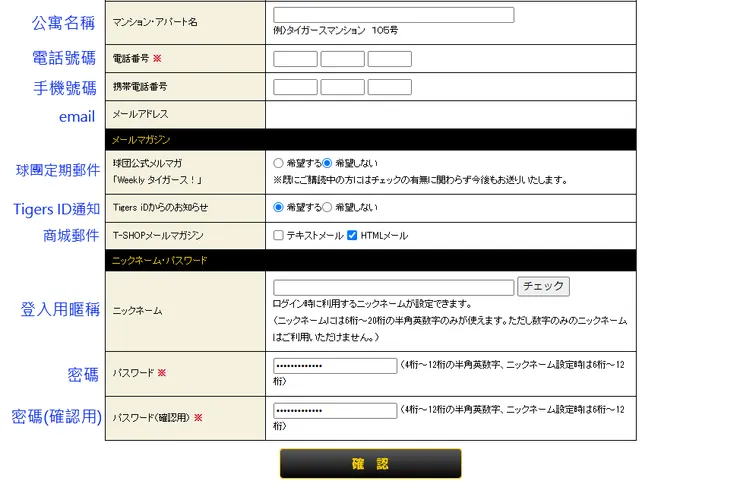
Task: Uncheck the HTMLメール checkbox
Action: [352, 235]
